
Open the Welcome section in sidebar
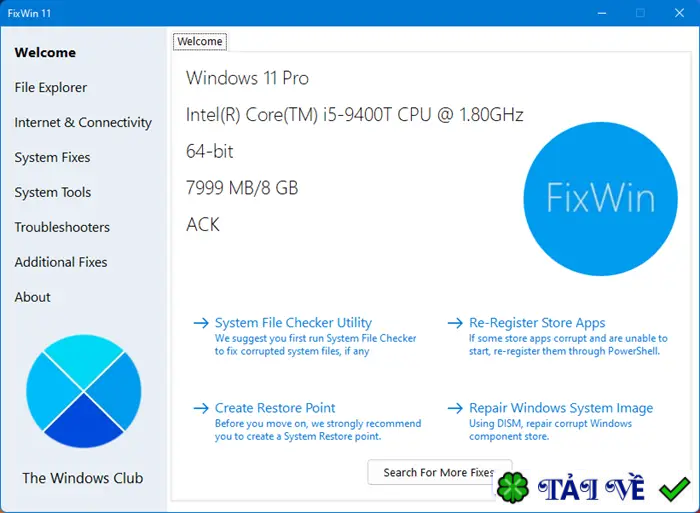click(45, 53)
